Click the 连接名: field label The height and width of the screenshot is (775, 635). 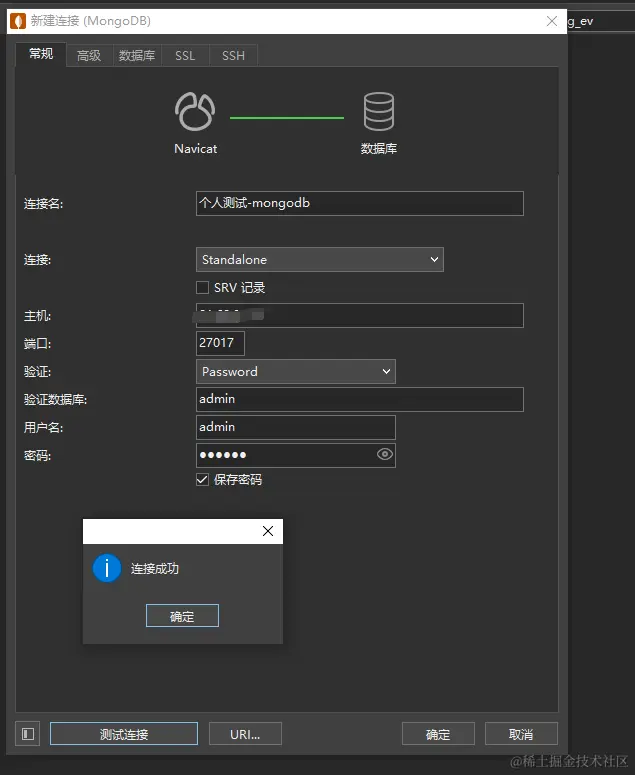pos(43,204)
